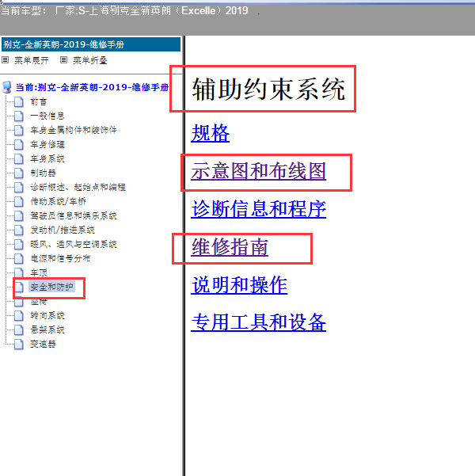Click the computer icon at the tree root
The image size is (475, 476).
coord(6,87)
